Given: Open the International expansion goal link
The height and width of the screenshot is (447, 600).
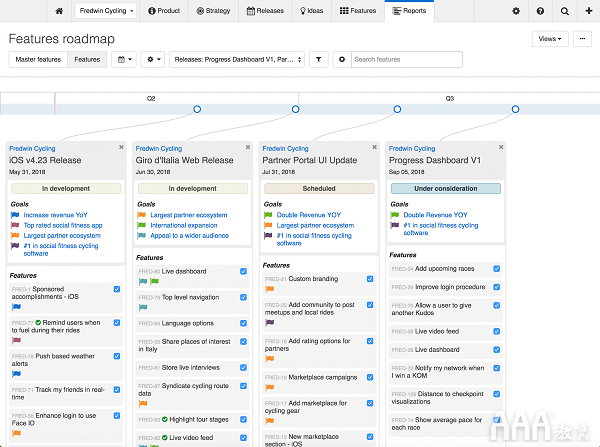Looking at the screenshot, I should [x=184, y=225].
